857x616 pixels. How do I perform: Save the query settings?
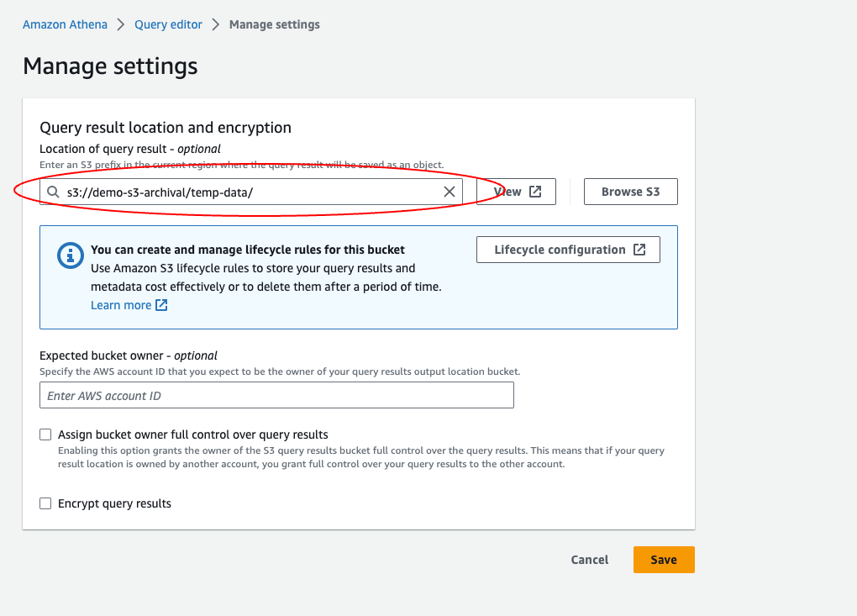coord(663,560)
